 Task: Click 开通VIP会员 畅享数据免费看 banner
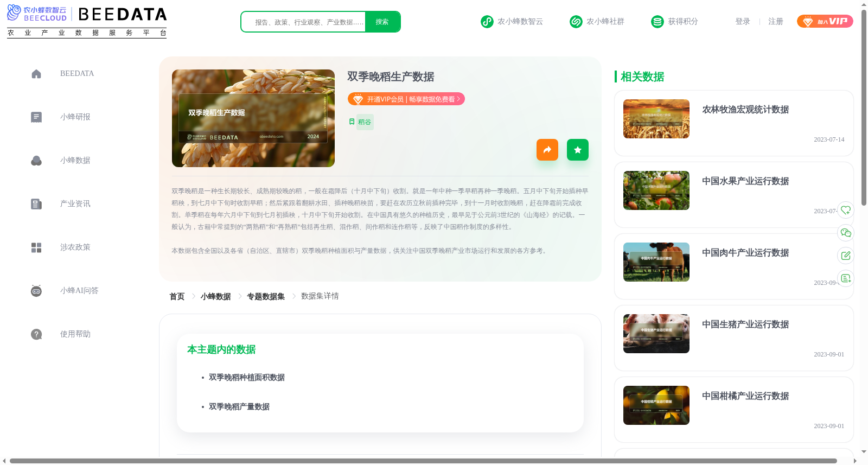[x=406, y=99]
